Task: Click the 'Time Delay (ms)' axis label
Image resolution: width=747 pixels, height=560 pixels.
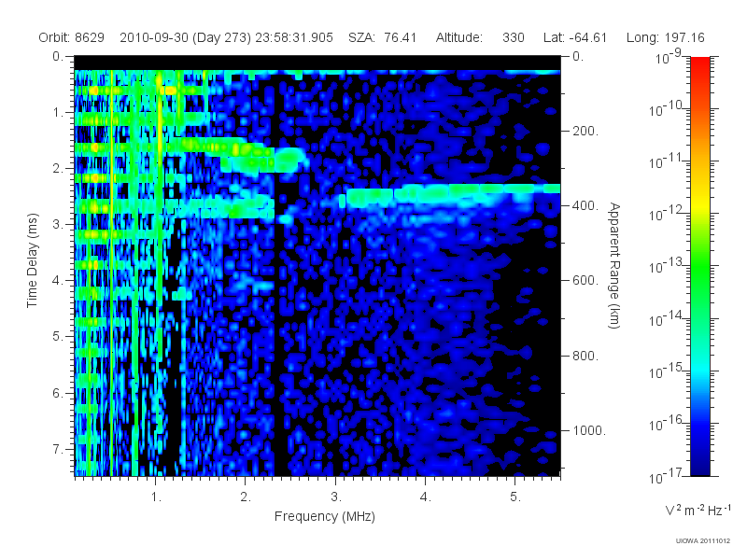Action: click(x=32, y=260)
